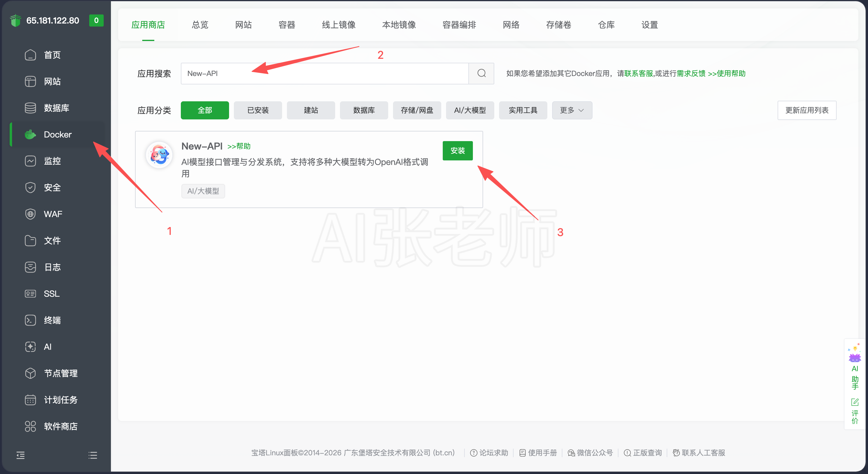Open the AI 助手 assistant widget
The width and height of the screenshot is (868, 474).
(855, 367)
